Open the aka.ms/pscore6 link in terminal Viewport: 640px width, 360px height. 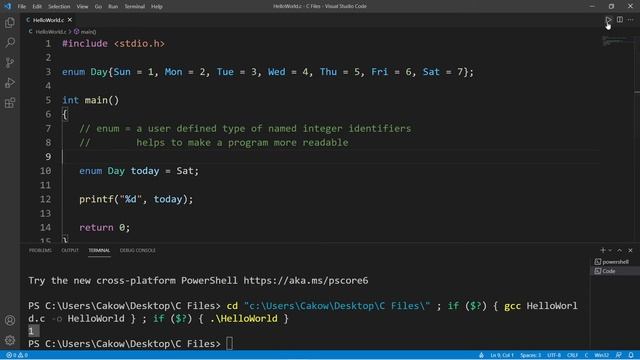click(x=306, y=281)
